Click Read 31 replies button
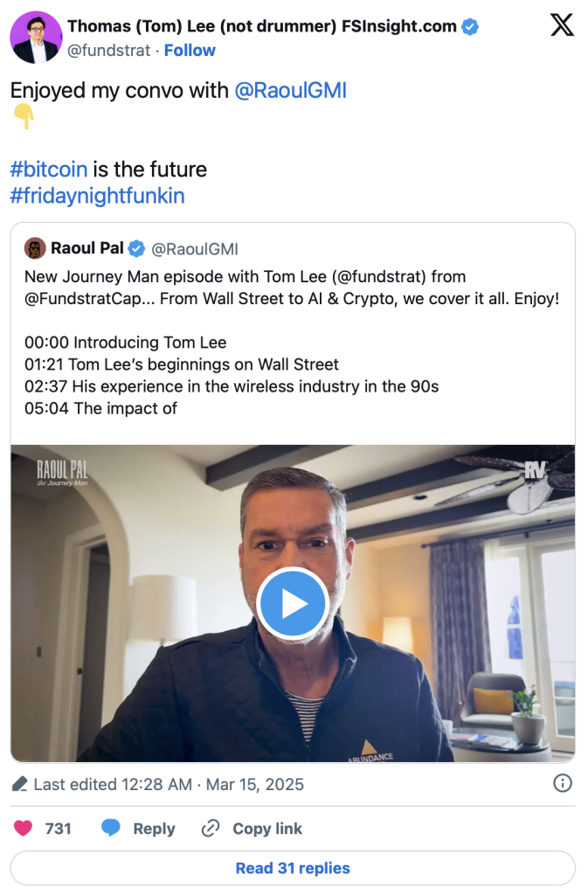Viewport: 588px width, 895px height. [x=293, y=868]
